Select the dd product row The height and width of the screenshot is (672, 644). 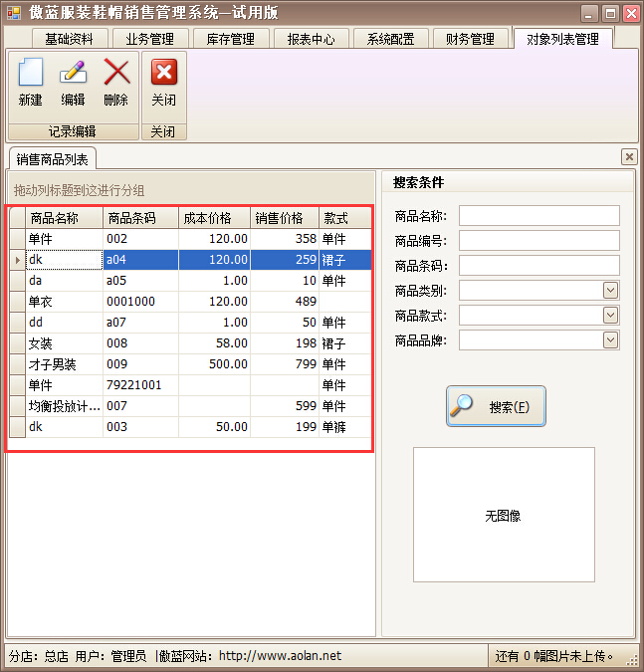190,323
